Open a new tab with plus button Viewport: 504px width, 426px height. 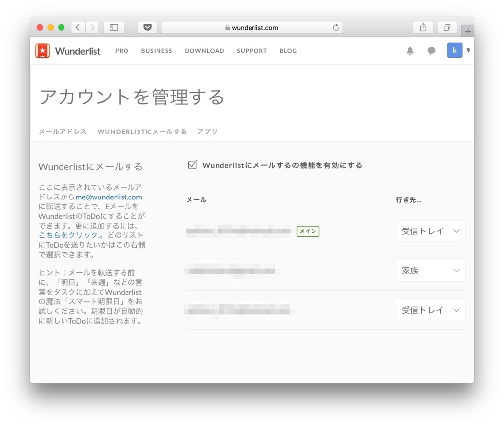pos(468,31)
